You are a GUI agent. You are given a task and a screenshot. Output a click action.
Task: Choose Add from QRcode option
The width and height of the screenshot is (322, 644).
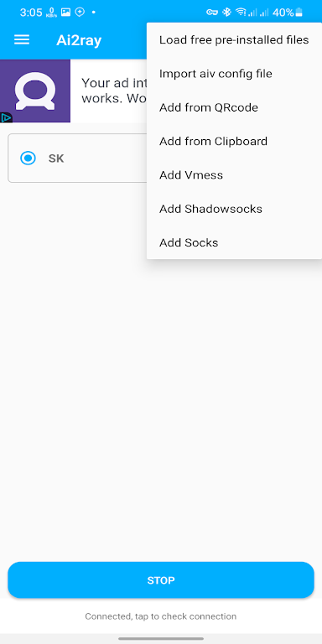point(234,107)
